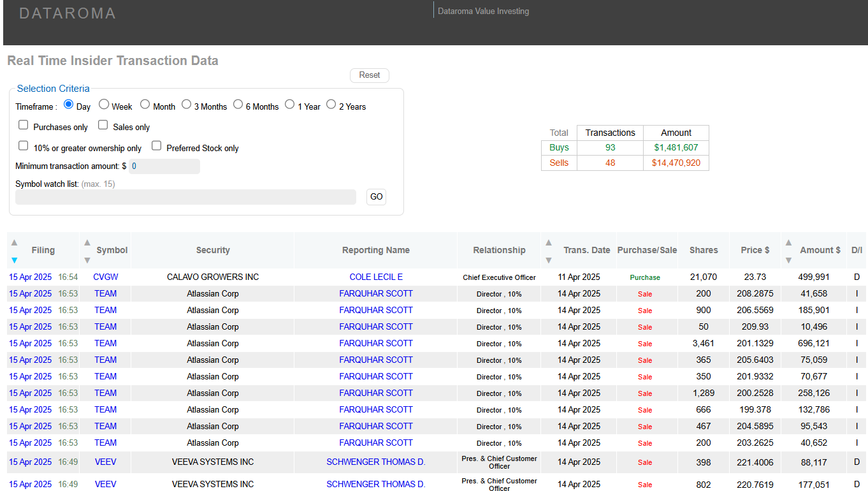Viewport: 868px width, 491px height.
Task: Click the Security column header
Action: (x=213, y=250)
